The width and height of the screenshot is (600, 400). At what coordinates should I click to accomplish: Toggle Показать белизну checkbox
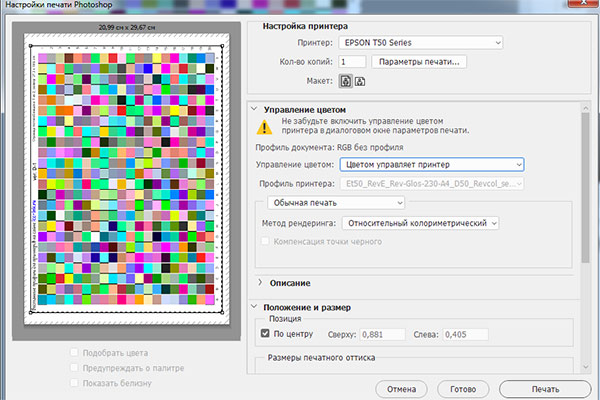(x=74, y=383)
